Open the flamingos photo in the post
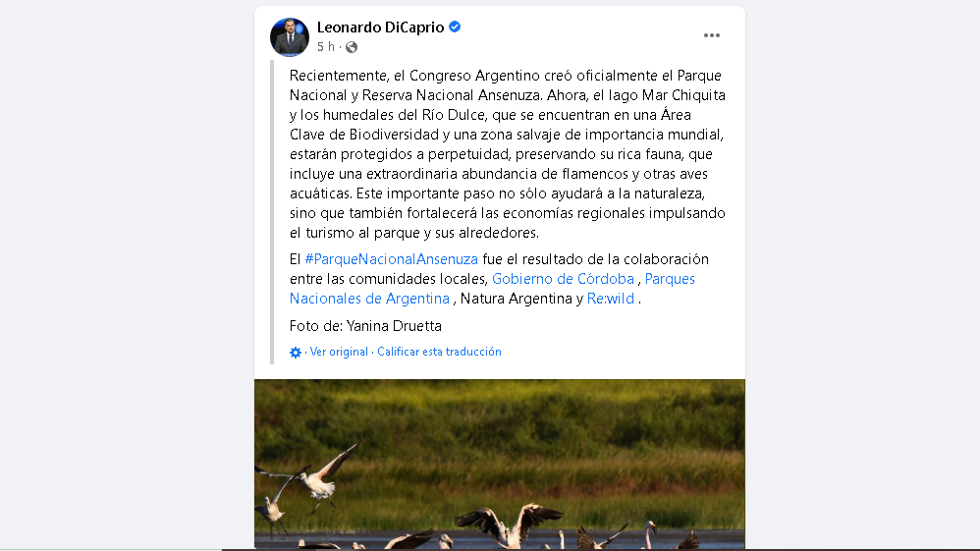 click(x=500, y=464)
